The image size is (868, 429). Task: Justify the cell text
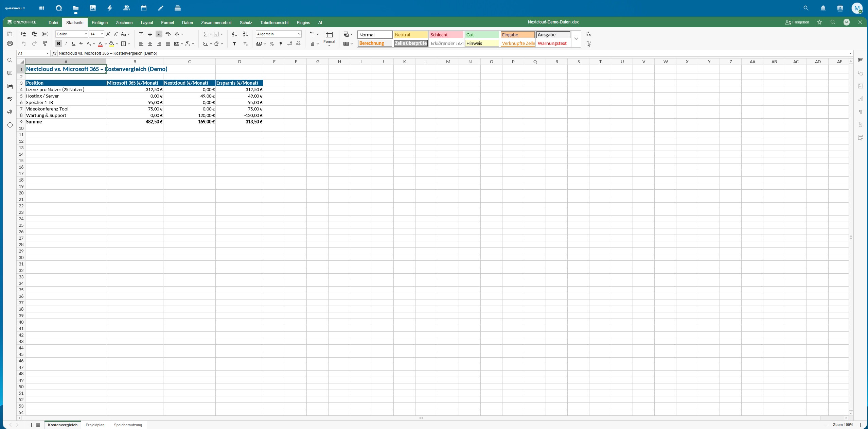coord(168,44)
